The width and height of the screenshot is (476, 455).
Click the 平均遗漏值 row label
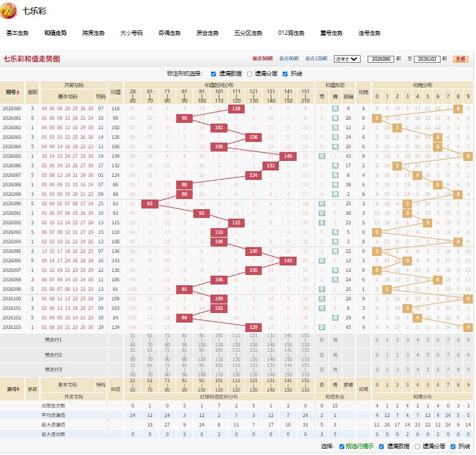[53, 415]
